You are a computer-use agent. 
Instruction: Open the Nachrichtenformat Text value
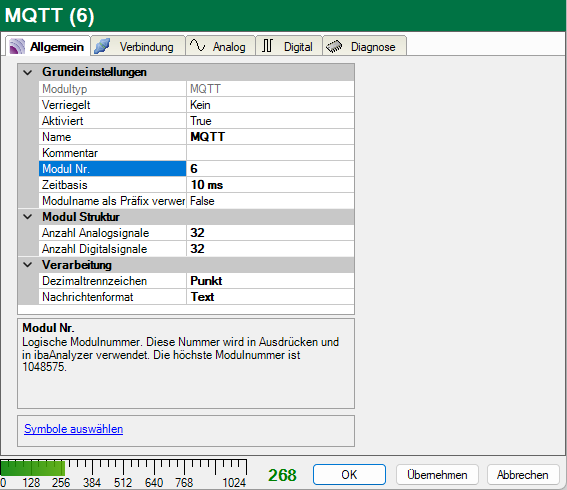(x=270, y=297)
